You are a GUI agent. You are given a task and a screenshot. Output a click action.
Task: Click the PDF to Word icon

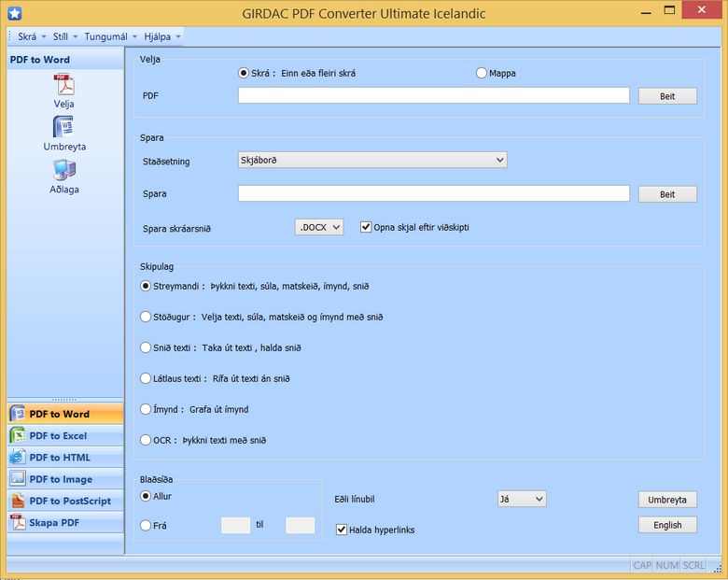pos(18,413)
